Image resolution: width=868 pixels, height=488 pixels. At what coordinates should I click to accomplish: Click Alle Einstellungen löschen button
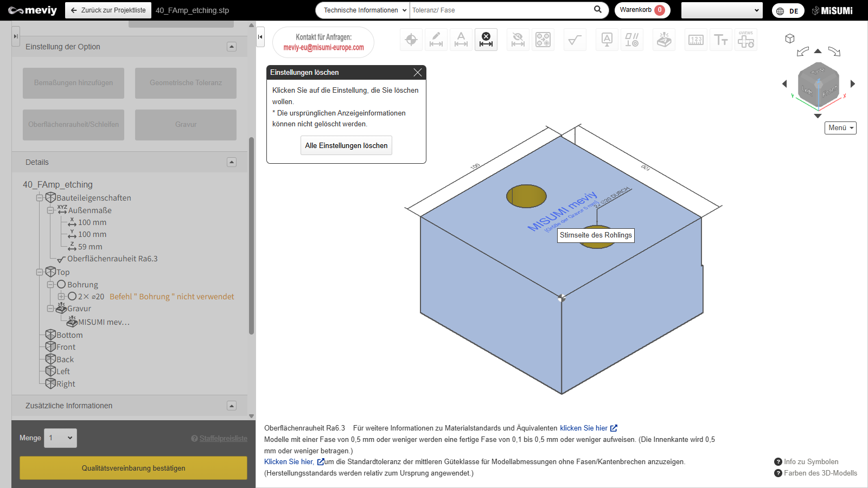coord(346,145)
